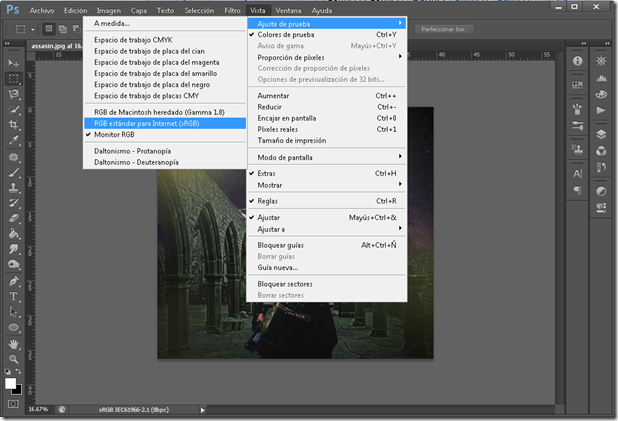Select the Pen tool
618x421 pixels.
point(14,281)
